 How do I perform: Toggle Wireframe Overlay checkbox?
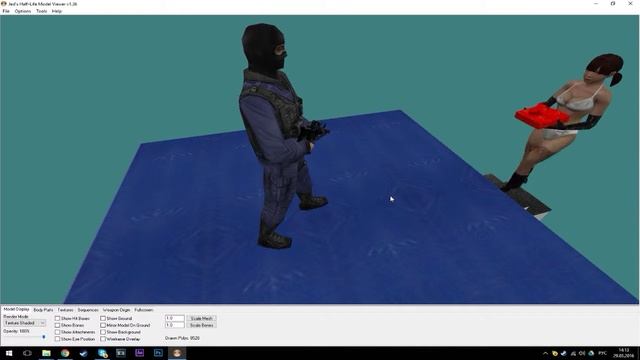pos(103,339)
